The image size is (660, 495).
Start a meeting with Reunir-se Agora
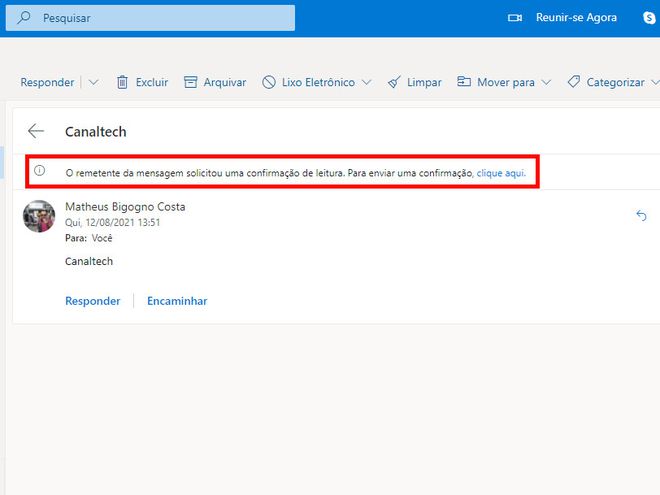tap(576, 18)
